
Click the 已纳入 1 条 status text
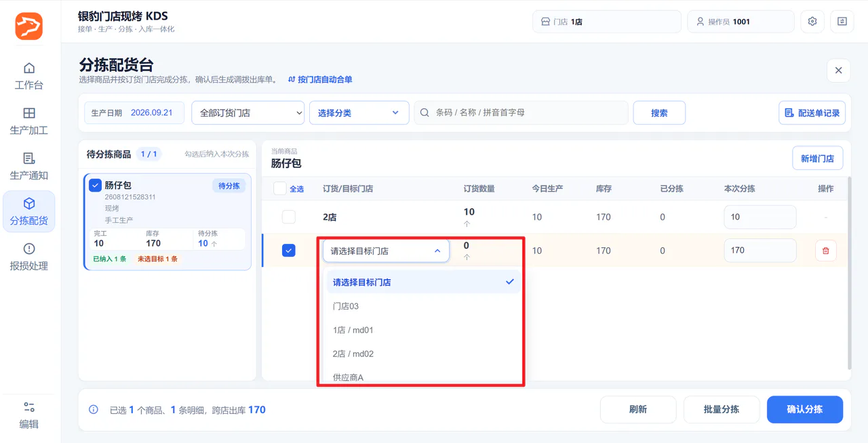point(110,259)
